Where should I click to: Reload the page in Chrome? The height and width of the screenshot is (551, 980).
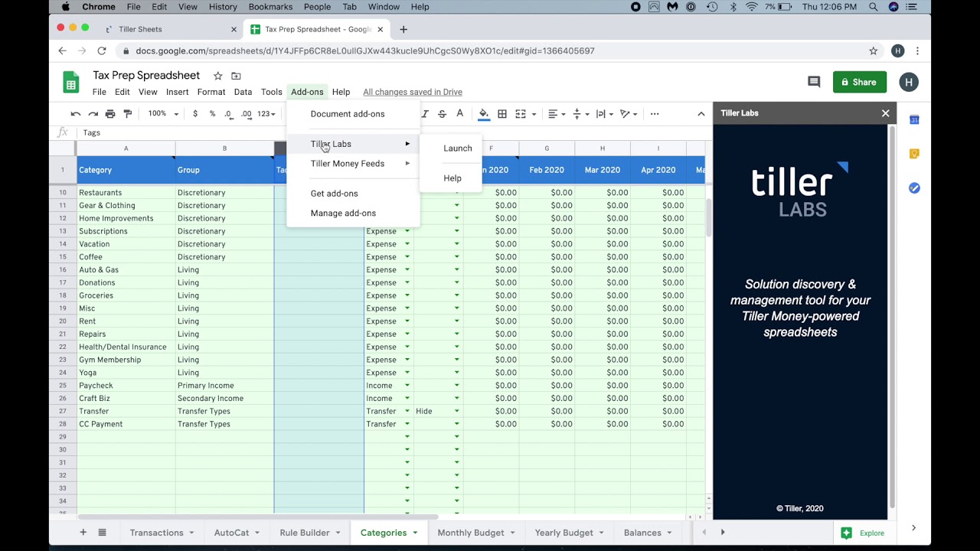click(x=101, y=51)
